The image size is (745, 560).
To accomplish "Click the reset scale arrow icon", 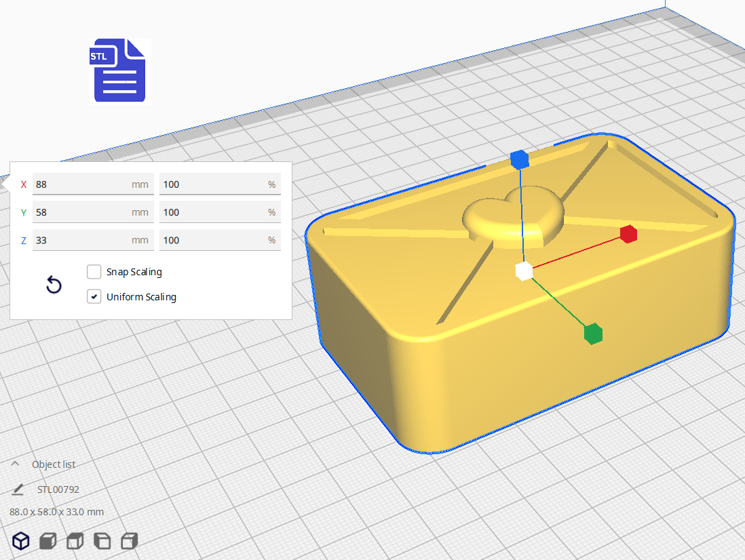I will click(x=54, y=285).
